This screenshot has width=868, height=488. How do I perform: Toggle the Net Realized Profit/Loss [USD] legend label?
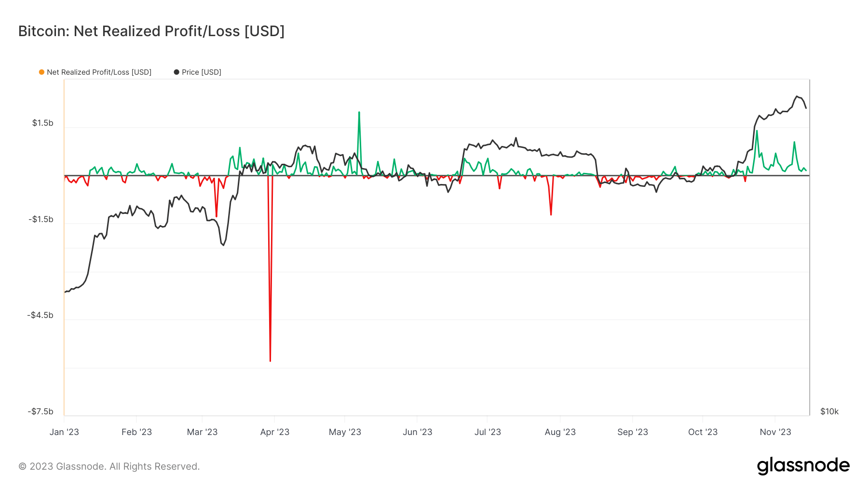(x=99, y=72)
